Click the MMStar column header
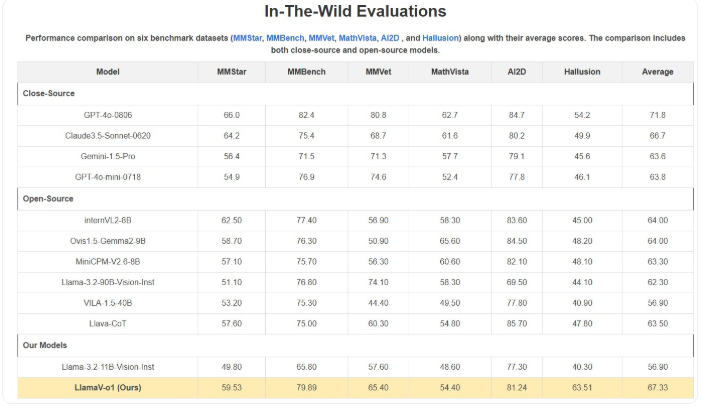Image resolution: width=702 pixels, height=410 pixels. (x=231, y=72)
